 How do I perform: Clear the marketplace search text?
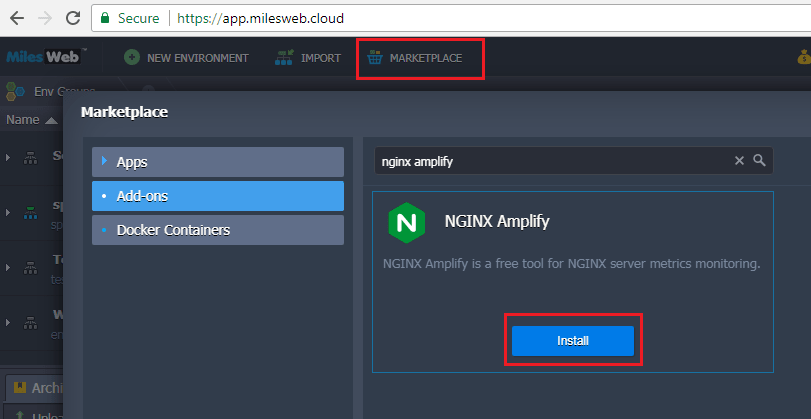[739, 160]
